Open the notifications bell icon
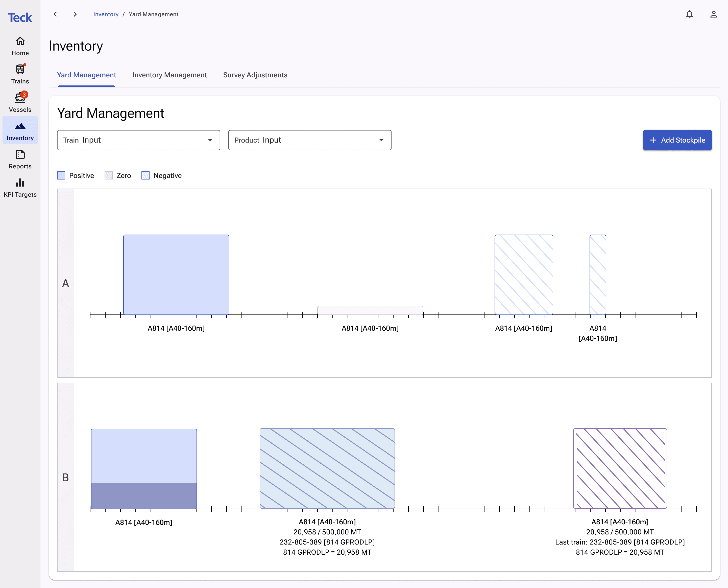Image resolution: width=728 pixels, height=588 pixels. pyautogui.click(x=689, y=14)
